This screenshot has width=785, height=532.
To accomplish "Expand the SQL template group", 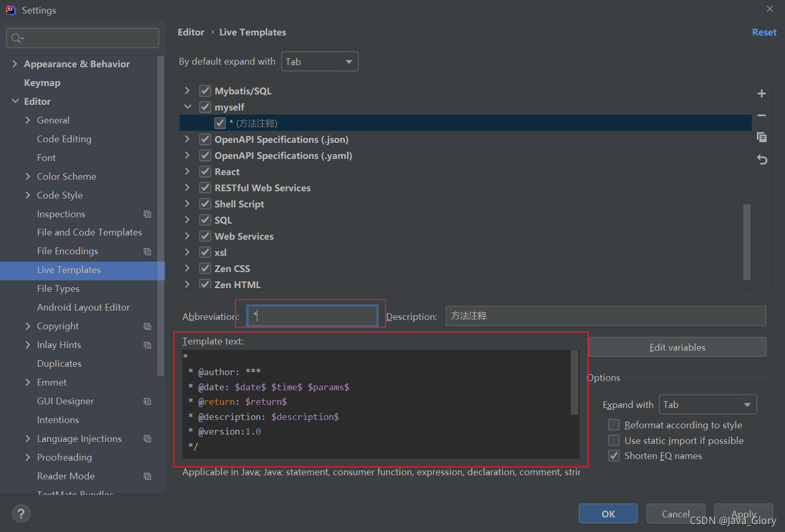I will tap(188, 220).
